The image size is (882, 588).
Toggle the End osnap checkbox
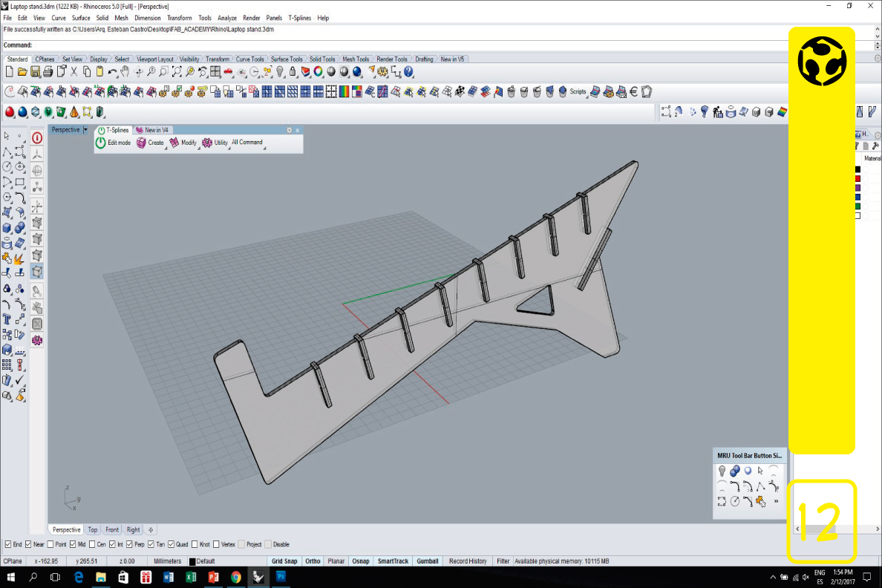coord(8,544)
